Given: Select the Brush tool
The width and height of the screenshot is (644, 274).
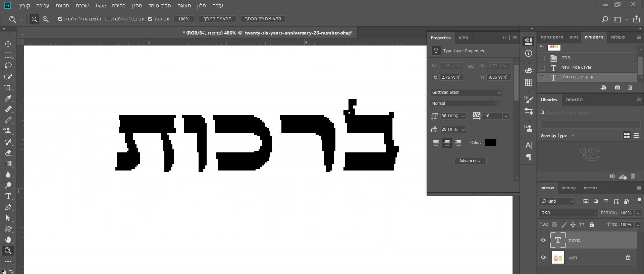Looking at the screenshot, I should pos(8,120).
